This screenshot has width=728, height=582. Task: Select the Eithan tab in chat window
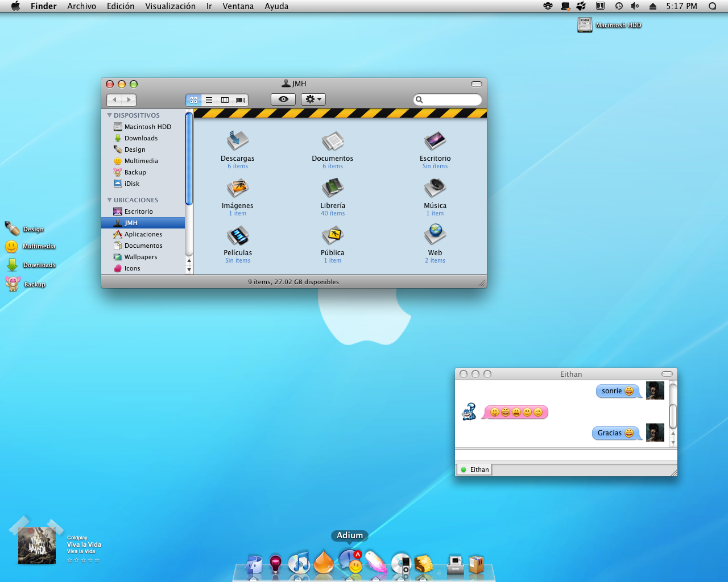tap(475, 469)
